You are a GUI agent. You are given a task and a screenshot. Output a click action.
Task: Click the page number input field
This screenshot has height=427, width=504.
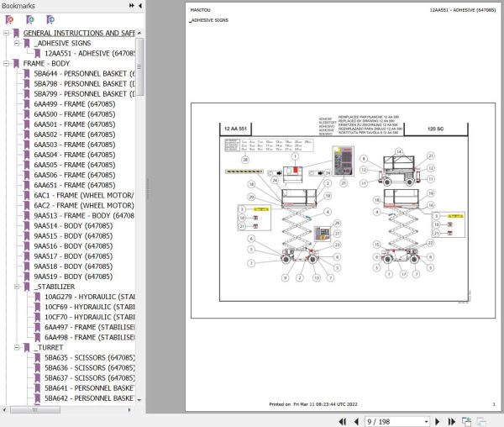pyautogui.click(x=394, y=421)
